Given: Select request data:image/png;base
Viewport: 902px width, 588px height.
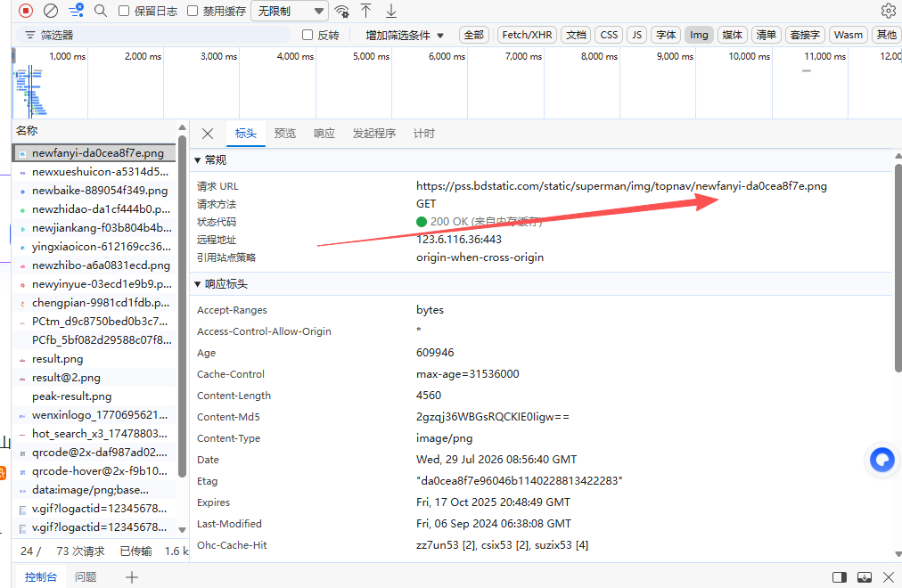Looking at the screenshot, I should point(94,490).
